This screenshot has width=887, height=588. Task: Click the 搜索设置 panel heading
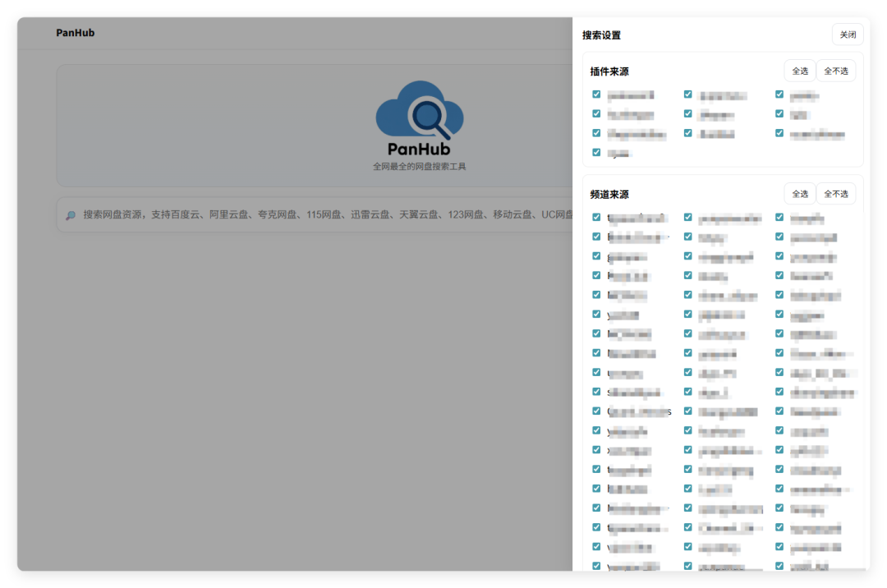601,35
